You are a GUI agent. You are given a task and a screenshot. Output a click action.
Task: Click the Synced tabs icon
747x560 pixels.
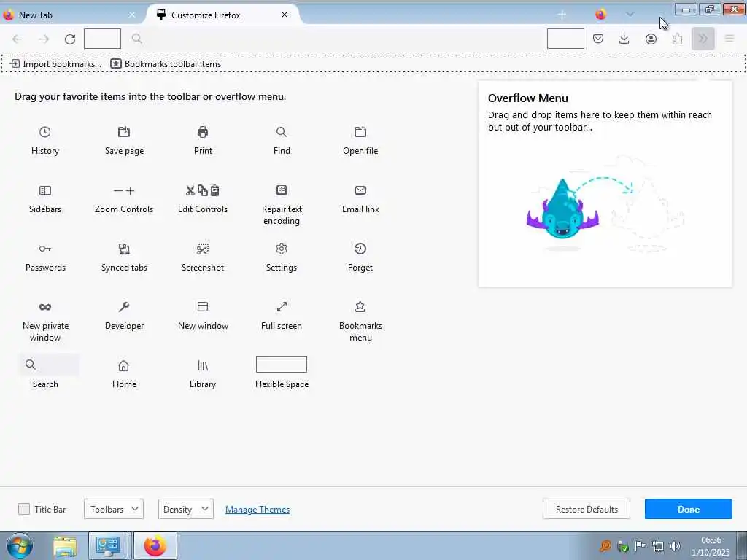pyautogui.click(x=124, y=249)
